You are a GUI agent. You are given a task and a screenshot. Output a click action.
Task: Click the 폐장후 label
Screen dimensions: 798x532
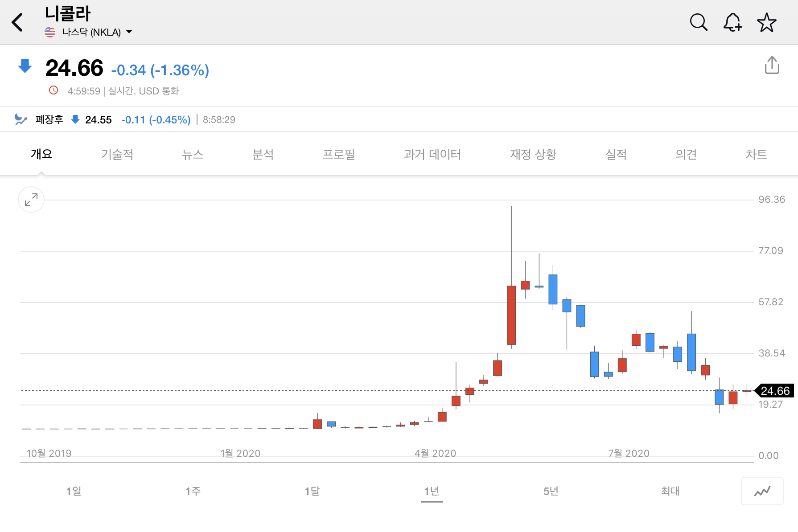click(49, 119)
